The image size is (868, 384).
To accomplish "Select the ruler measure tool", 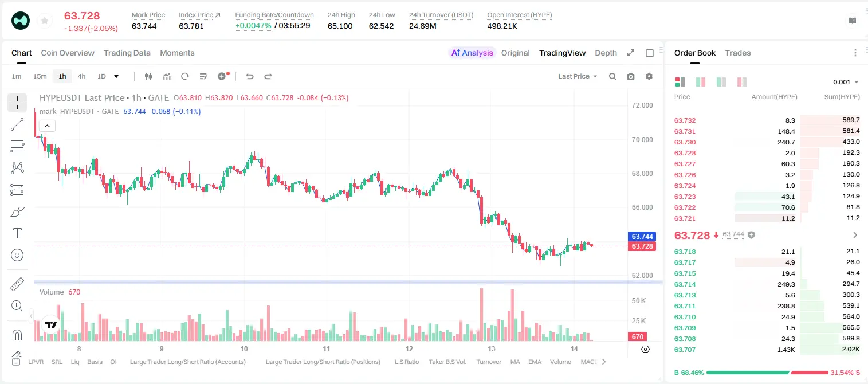I will click(x=17, y=284).
